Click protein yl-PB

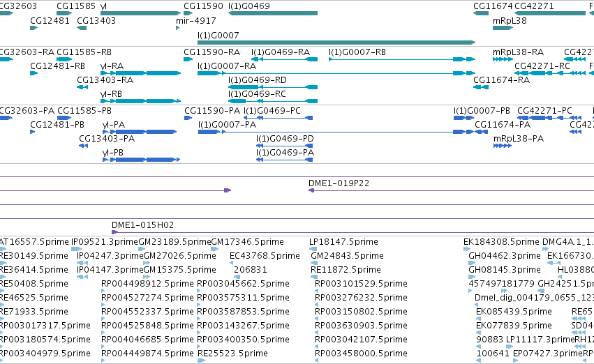pos(141,160)
